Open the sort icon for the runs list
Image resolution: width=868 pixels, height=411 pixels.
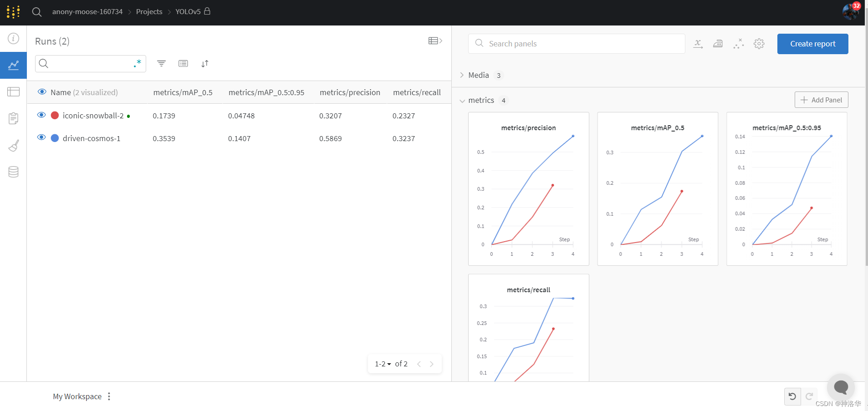pos(205,63)
